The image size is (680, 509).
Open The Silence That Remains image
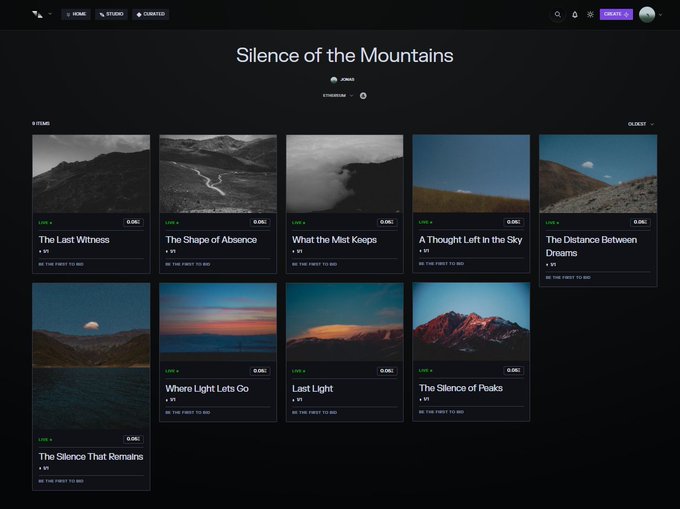91,356
